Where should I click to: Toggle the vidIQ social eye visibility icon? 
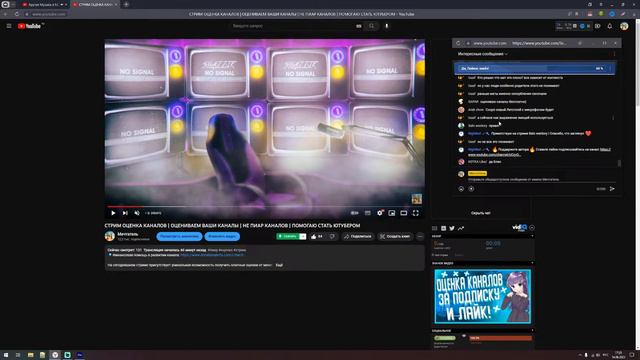(x=464, y=336)
